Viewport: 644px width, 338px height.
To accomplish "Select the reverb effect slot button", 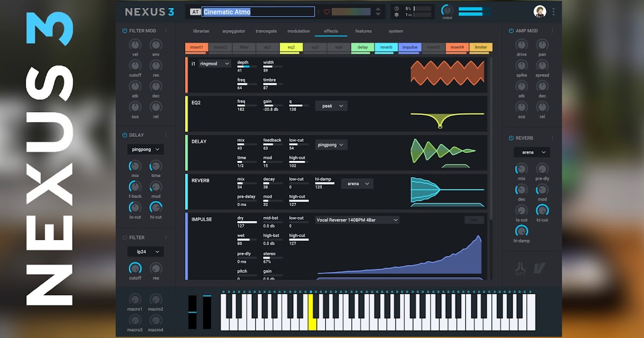I will pos(386,48).
